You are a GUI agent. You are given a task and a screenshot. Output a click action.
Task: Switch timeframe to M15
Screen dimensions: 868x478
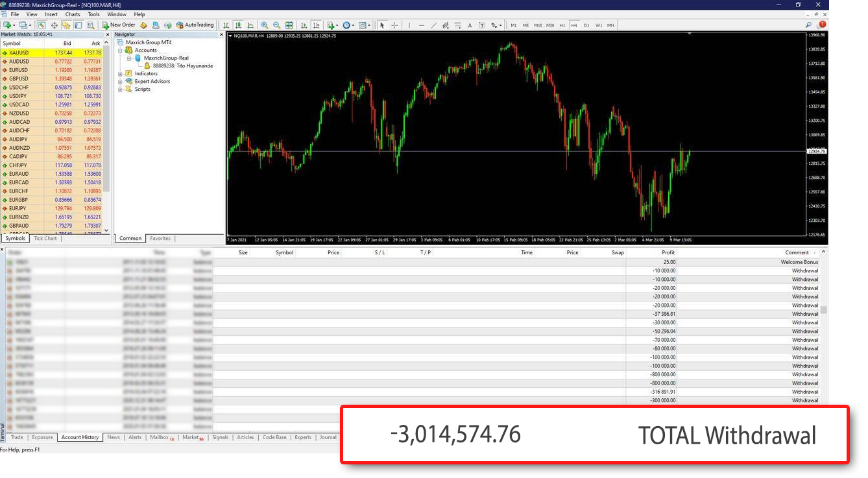(538, 25)
